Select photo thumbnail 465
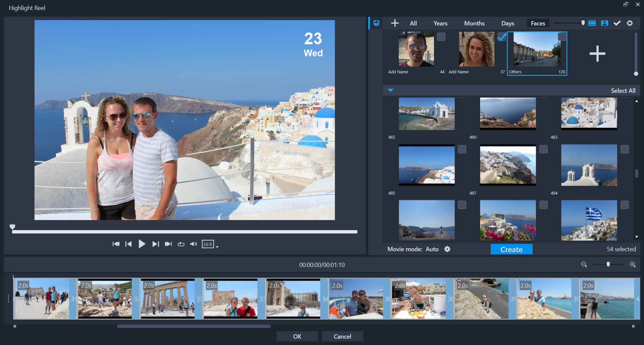 (x=427, y=114)
